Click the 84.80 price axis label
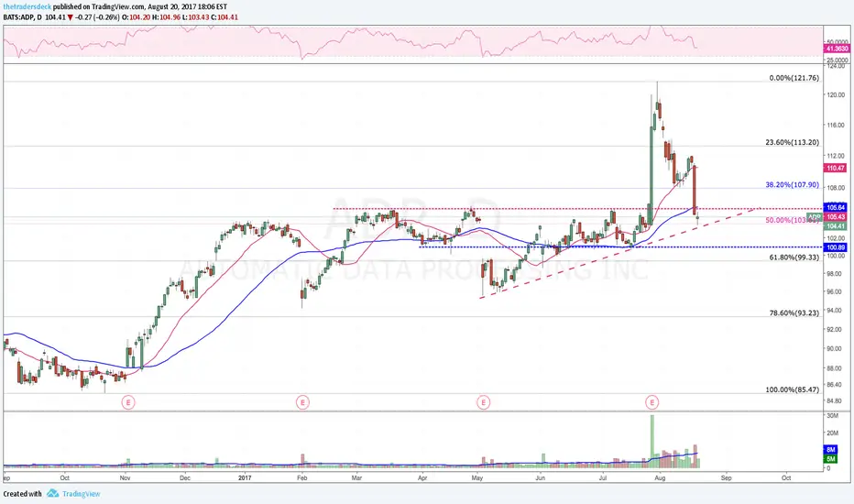This screenshot has width=854, height=504. (834, 401)
